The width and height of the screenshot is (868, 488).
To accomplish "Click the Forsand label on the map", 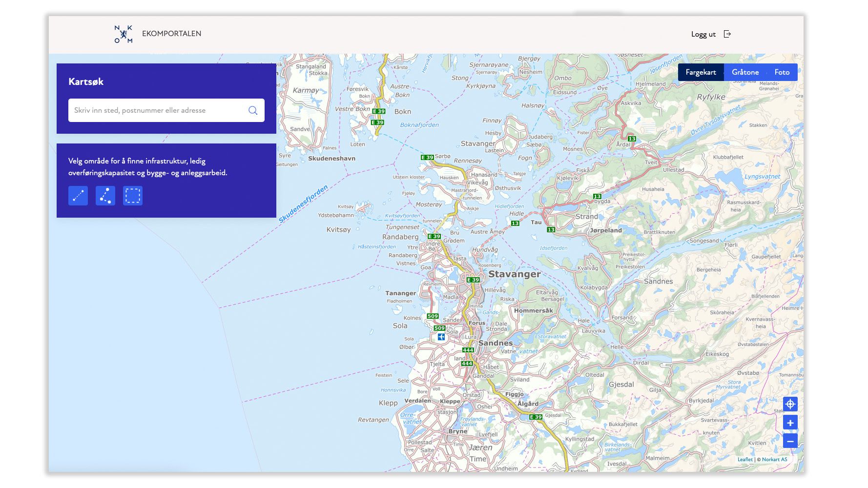I will 622,318.
